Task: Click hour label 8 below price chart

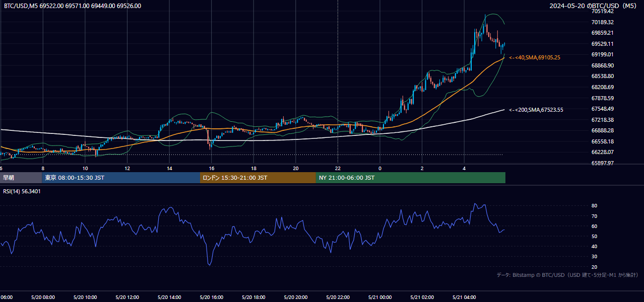Action: tap(43, 169)
